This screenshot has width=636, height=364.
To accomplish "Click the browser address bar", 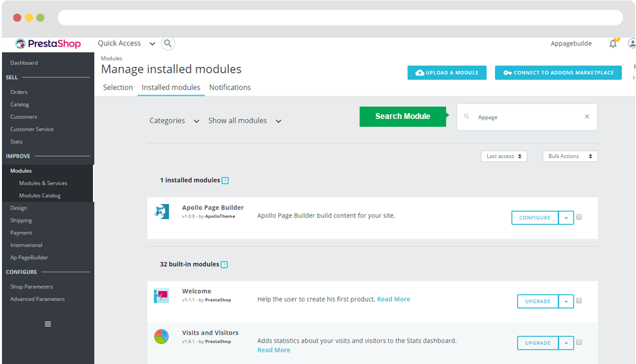I will point(340,18).
